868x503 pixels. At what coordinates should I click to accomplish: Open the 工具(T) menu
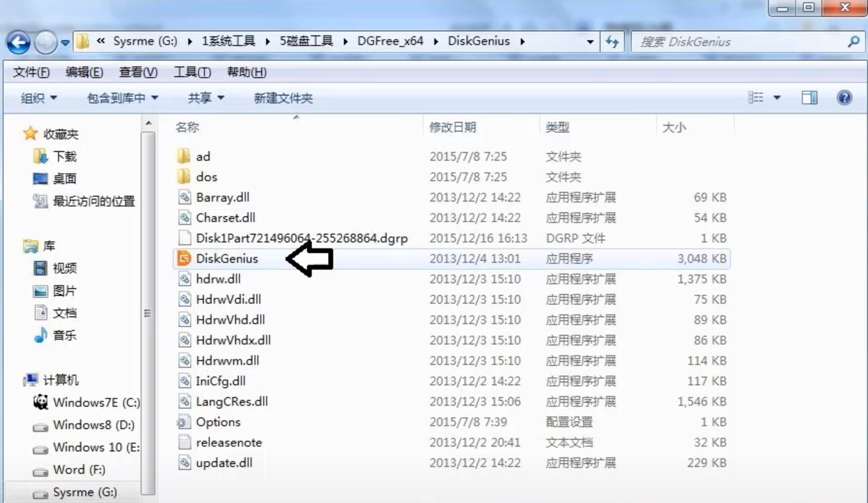click(x=192, y=72)
